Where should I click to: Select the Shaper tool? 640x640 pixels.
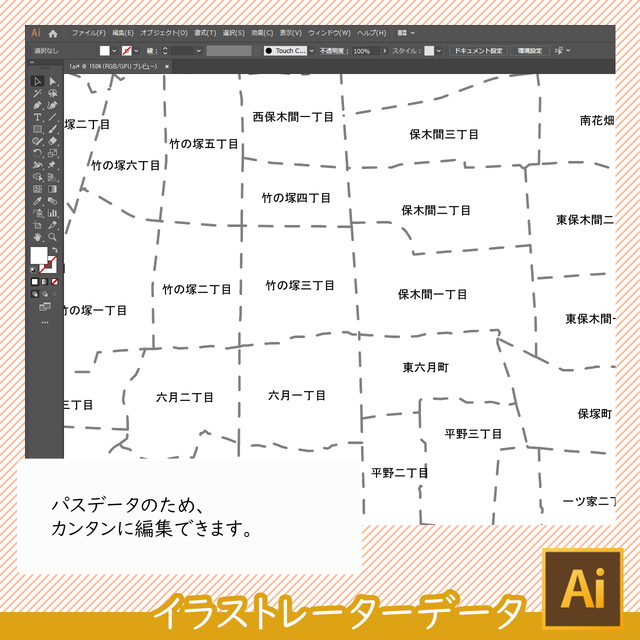[38, 141]
